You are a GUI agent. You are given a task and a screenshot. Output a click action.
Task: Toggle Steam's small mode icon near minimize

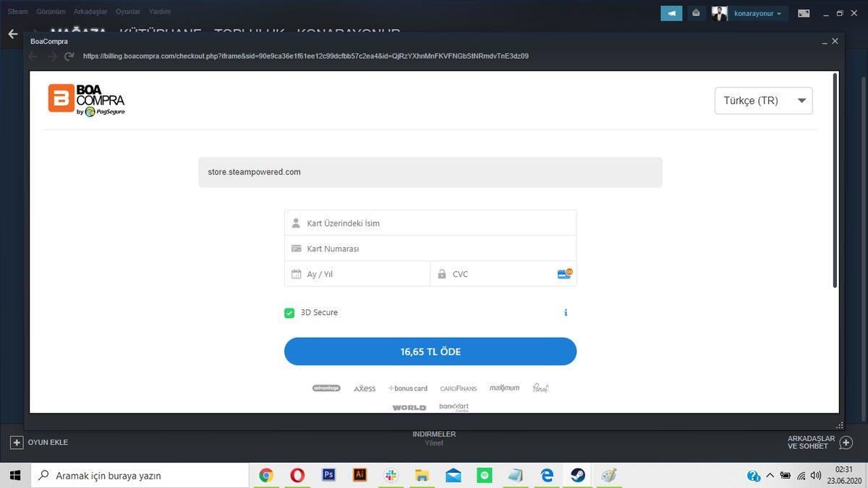[804, 12]
